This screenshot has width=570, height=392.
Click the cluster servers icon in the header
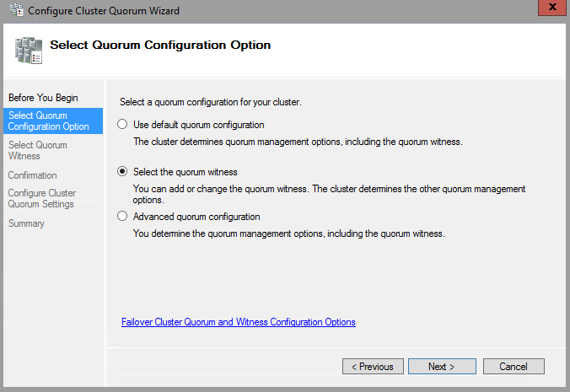click(28, 50)
